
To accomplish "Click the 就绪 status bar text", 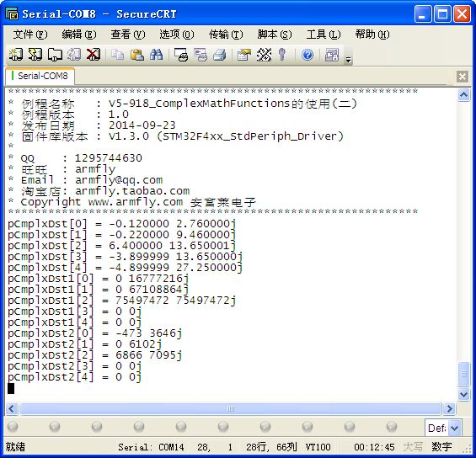I will point(15,447).
